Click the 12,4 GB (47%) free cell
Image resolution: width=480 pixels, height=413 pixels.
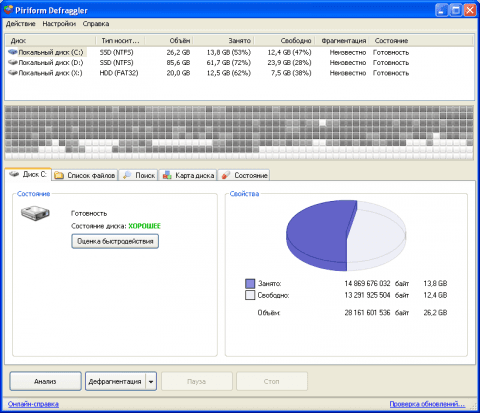(x=289, y=52)
